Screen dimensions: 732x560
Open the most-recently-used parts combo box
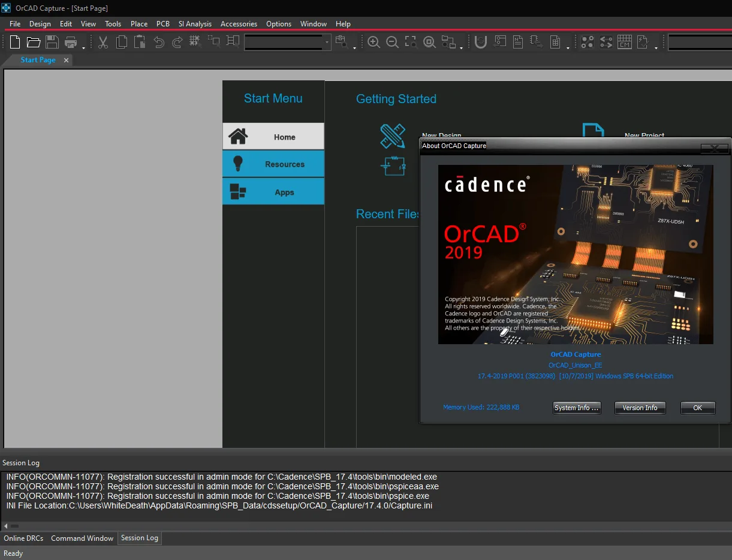coord(288,42)
